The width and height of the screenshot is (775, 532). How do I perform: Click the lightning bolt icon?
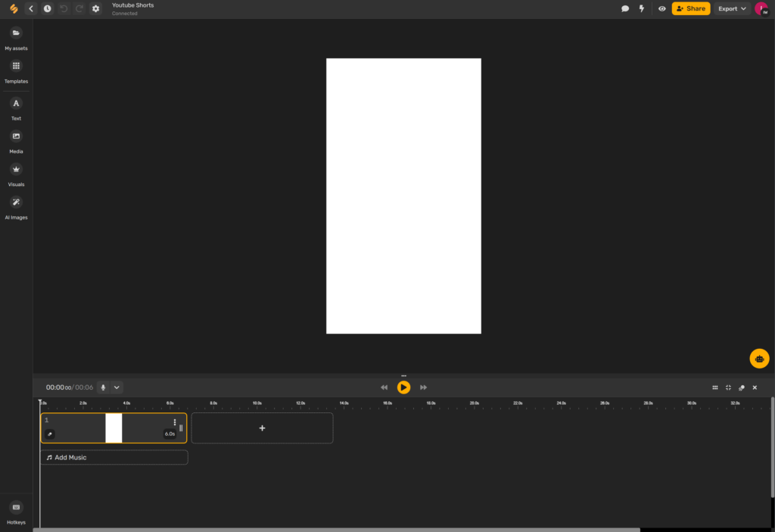click(x=642, y=8)
